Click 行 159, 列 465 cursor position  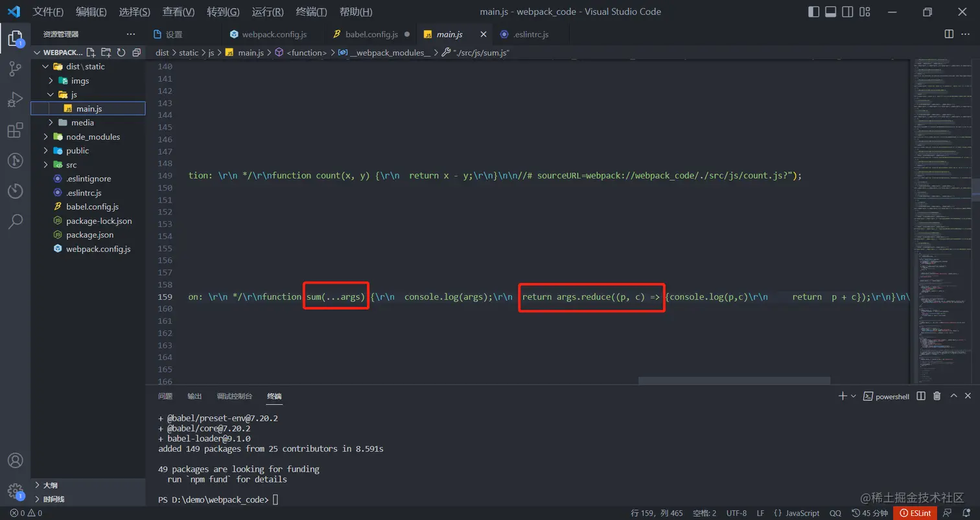pyautogui.click(x=657, y=513)
